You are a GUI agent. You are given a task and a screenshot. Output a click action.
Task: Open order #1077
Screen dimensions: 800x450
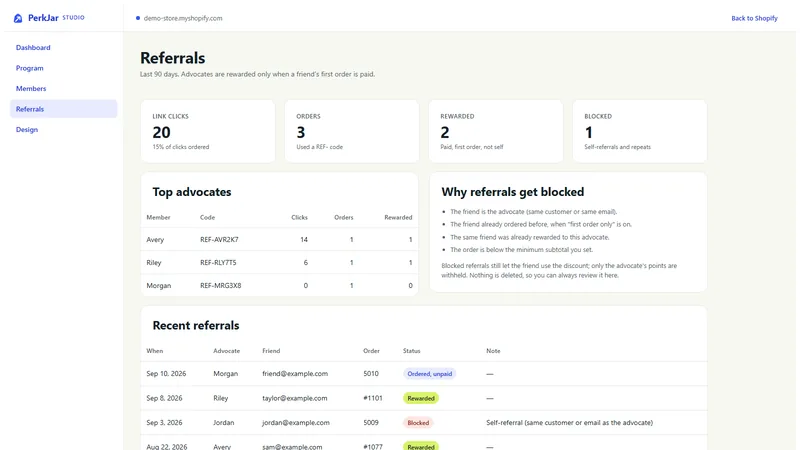point(373,446)
